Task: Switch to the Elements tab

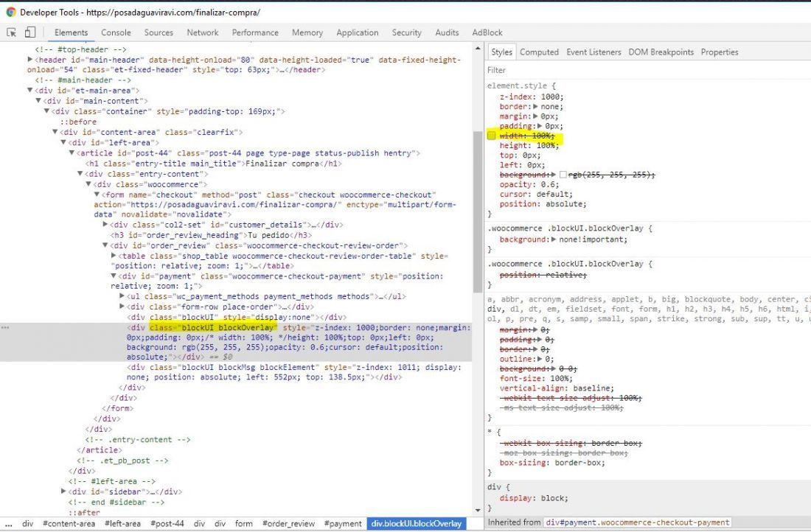Action: coord(72,32)
